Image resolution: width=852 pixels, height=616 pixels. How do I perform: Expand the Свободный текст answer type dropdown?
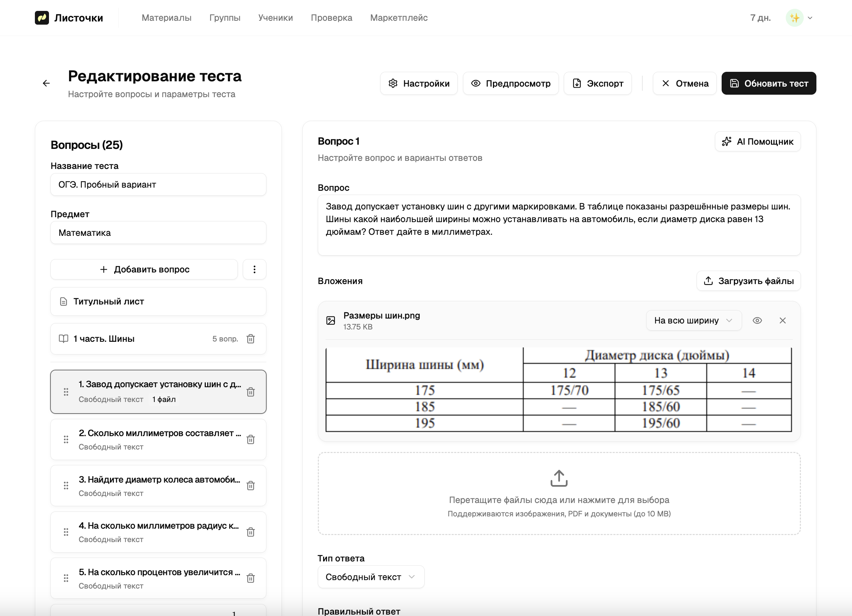370,577
